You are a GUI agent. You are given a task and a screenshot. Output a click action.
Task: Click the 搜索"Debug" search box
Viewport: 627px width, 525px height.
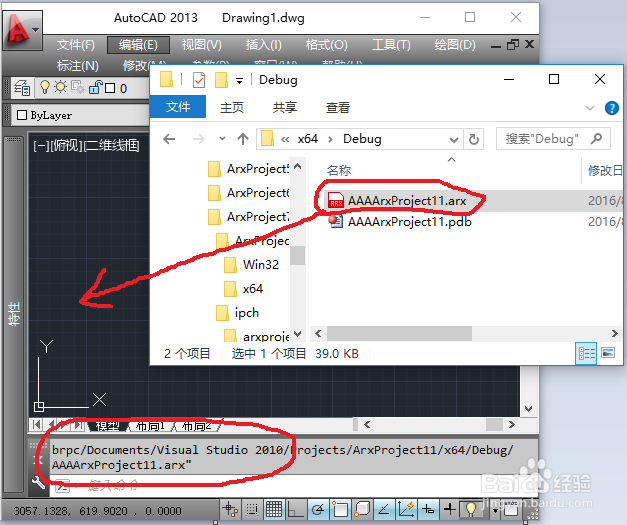point(553,139)
